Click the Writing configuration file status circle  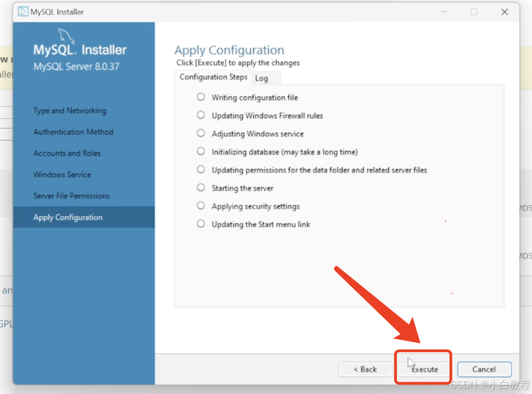point(201,97)
